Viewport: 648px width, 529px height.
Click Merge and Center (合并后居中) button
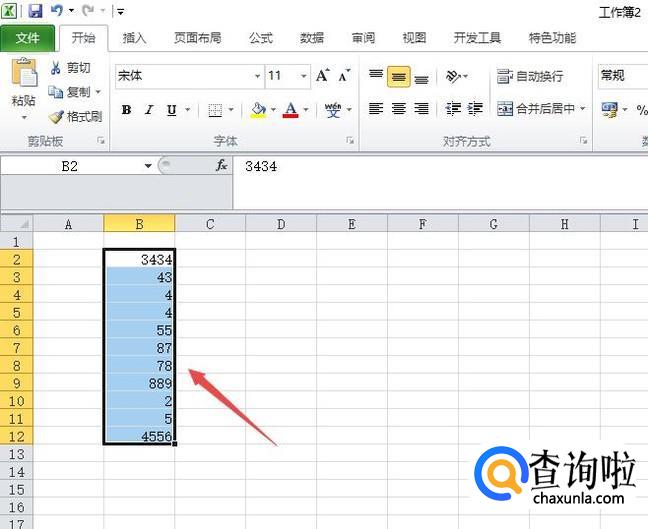(x=536, y=109)
